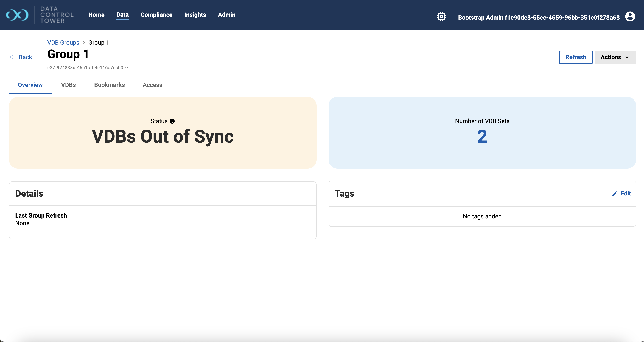Follow the VDB Groups breadcrumb link
Screen dimensions: 644x342
[63, 43]
